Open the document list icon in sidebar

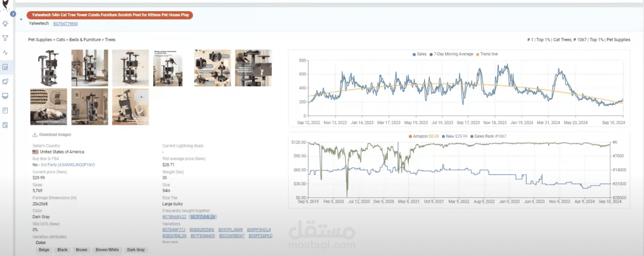5,110
